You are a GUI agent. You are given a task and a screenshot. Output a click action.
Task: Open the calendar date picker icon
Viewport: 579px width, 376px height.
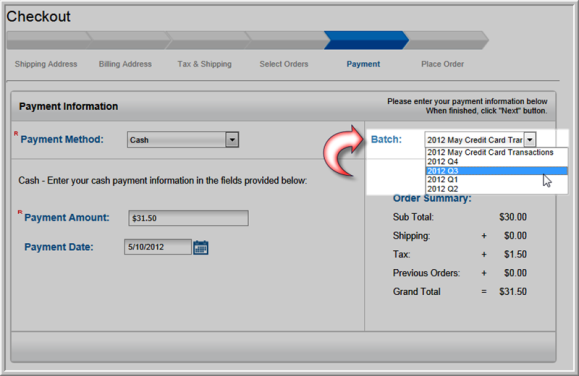[201, 247]
